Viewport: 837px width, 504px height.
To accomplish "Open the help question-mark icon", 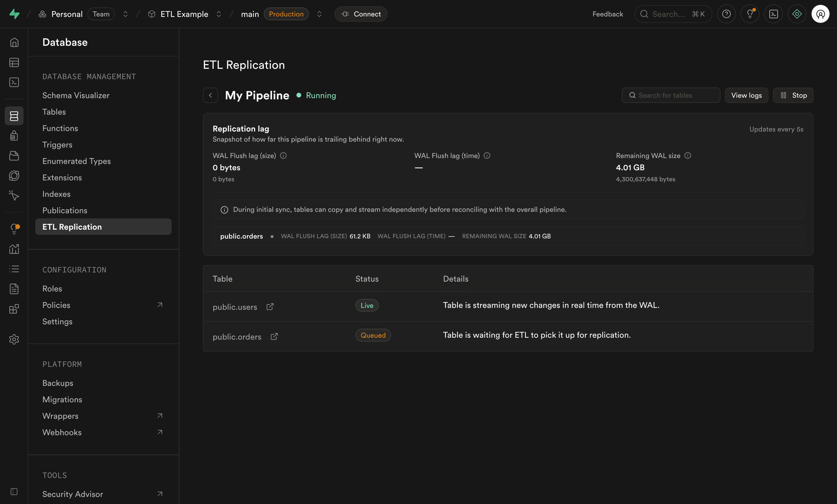I will pos(726,14).
